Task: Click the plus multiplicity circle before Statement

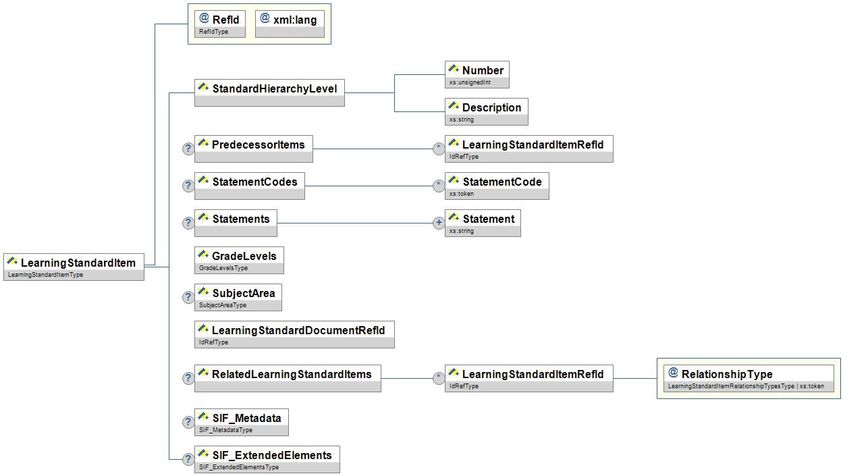Action: [439, 223]
